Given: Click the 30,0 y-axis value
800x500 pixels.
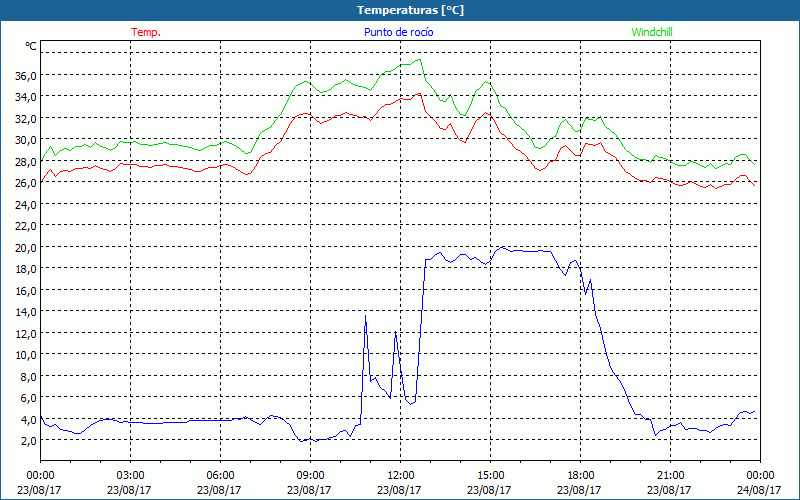Looking at the screenshot, I should pos(26,139).
